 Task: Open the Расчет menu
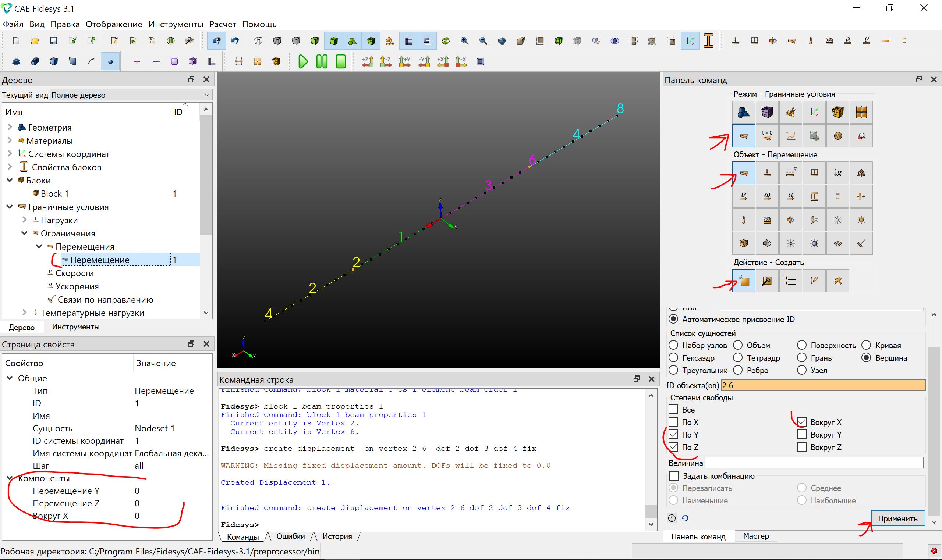[223, 24]
